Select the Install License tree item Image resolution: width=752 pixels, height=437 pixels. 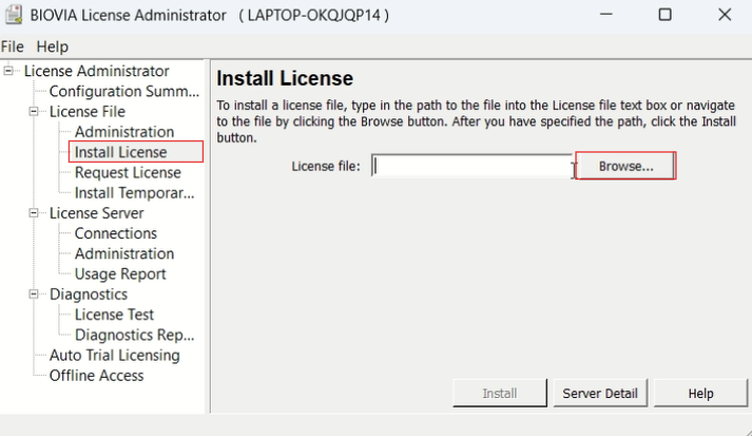[121, 152]
